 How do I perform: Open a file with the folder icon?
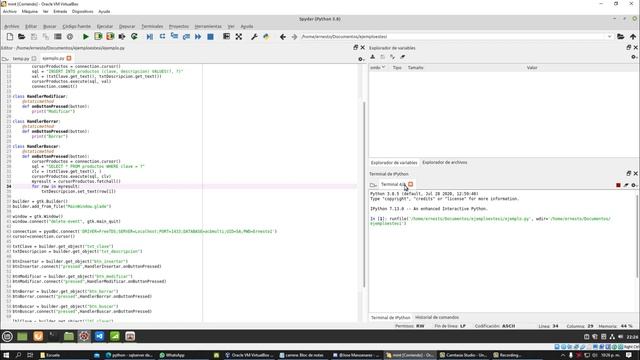pos(22,37)
